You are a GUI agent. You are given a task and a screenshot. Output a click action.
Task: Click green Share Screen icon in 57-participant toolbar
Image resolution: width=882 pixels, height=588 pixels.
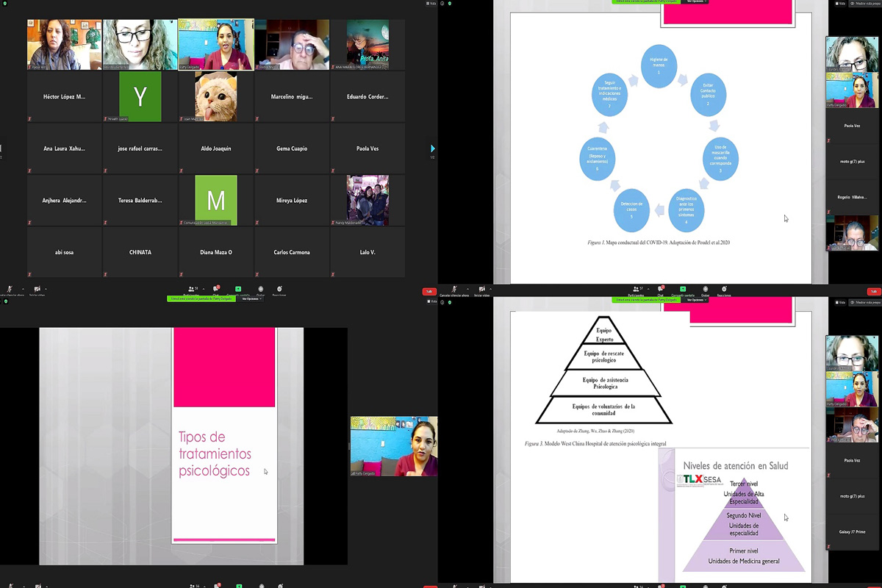pos(683,290)
